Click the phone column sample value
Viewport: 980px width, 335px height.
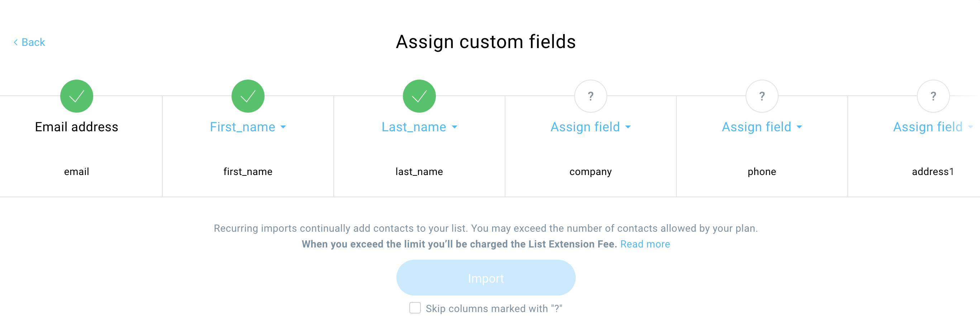tap(762, 172)
